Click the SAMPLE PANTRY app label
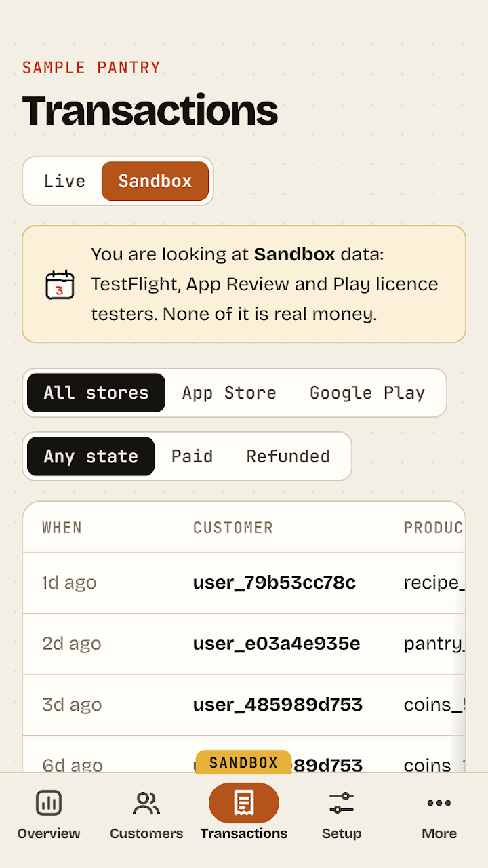The height and width of the screenshot is (868, 488). 91,68
